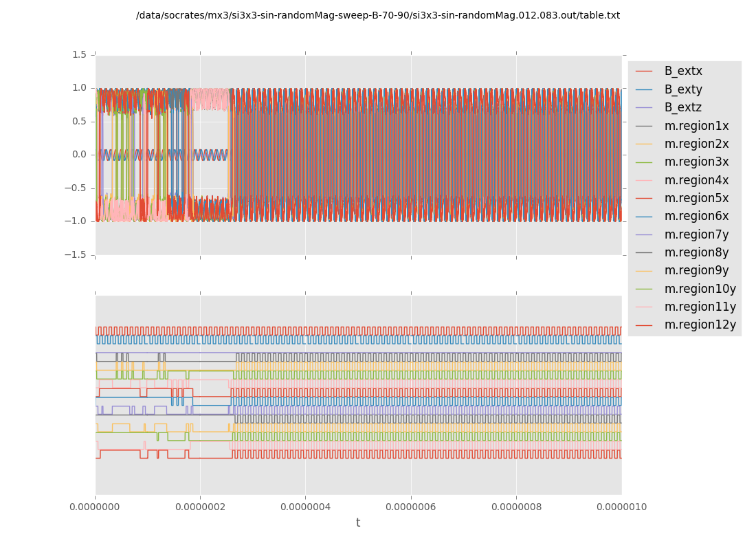This screenshot has width=756, height=550.
Task: Select m.region1x in the legend
Action: [696, 126]
